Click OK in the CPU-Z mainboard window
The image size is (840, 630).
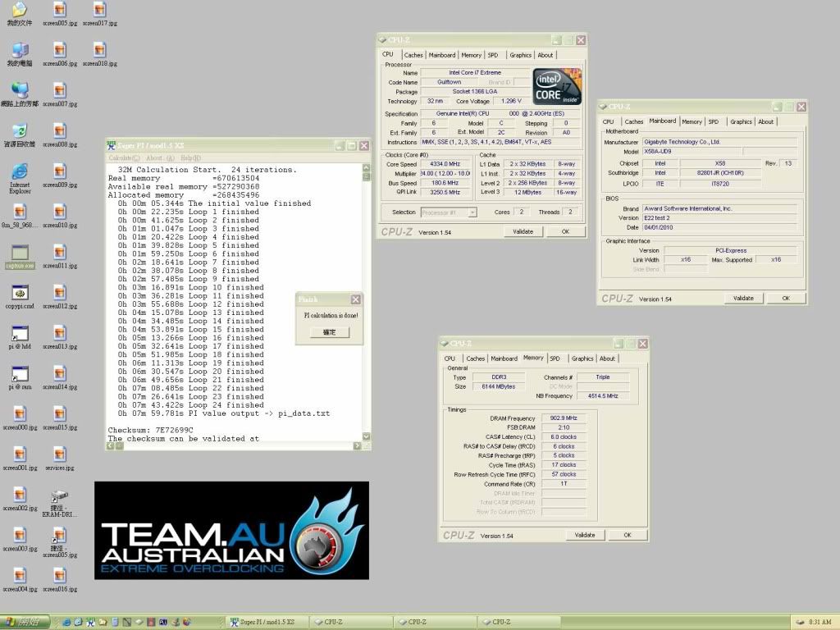(x=786, y=299)
